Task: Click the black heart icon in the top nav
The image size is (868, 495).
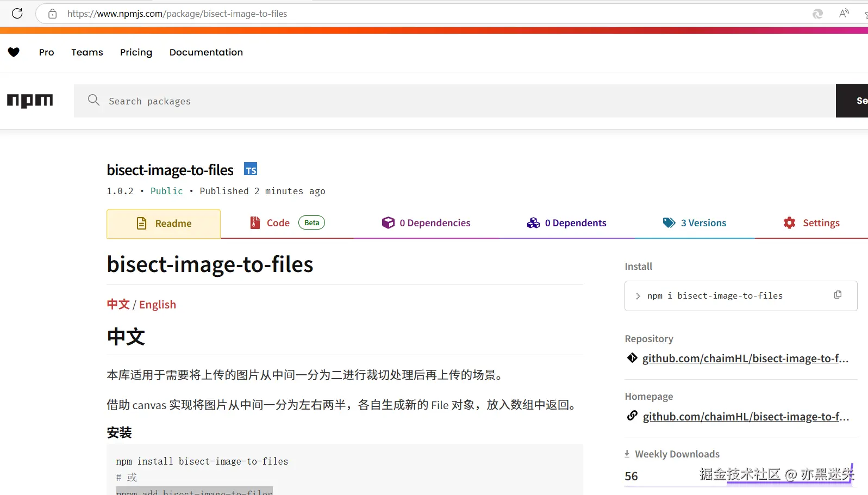Action: 14,52
